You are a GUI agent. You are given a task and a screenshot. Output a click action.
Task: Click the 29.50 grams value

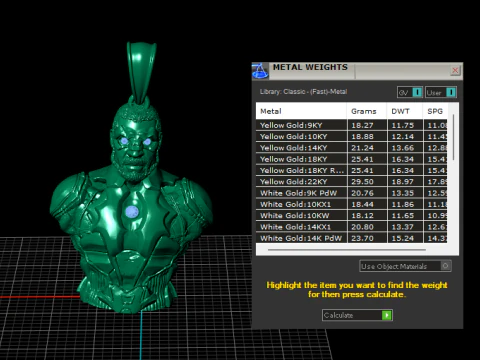362,182
